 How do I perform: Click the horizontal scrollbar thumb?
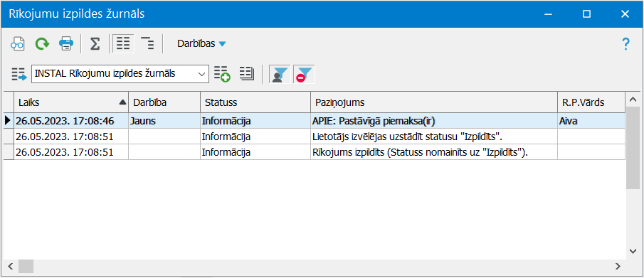click(26, 266)
